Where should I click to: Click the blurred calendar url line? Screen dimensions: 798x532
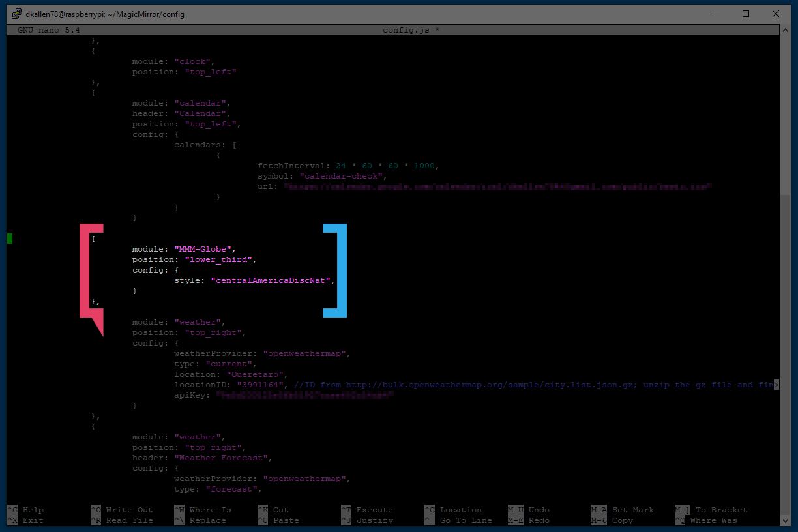(484, 186)
